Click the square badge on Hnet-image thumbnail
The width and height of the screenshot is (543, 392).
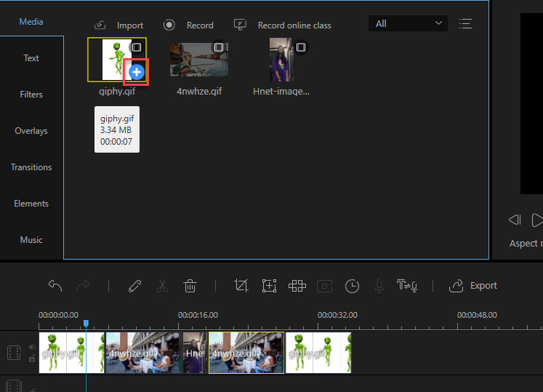(301, 47)
